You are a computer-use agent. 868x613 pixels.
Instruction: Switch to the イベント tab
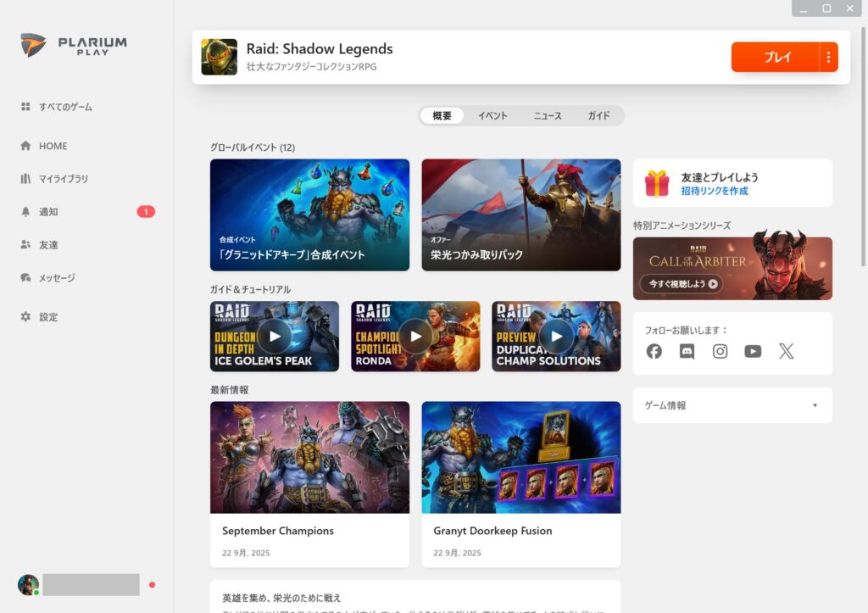[x=492, y=116]
